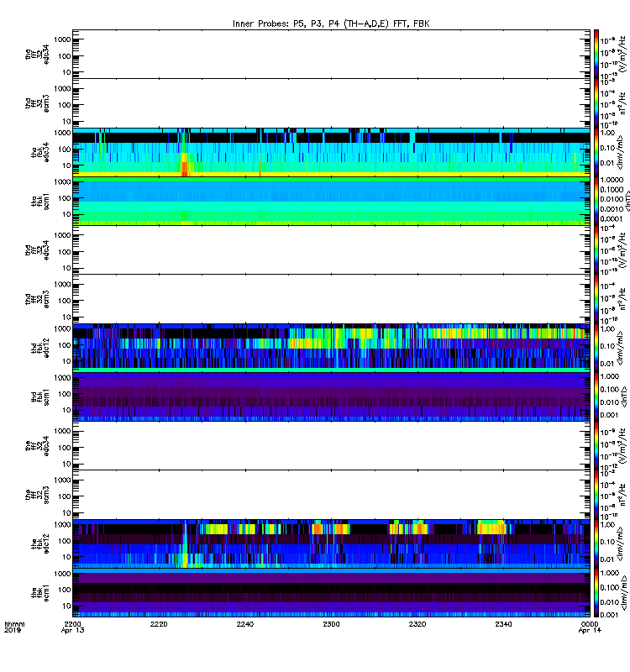
Task: Click the "tha fbk scm1" panel label
Action: (40, 202)
